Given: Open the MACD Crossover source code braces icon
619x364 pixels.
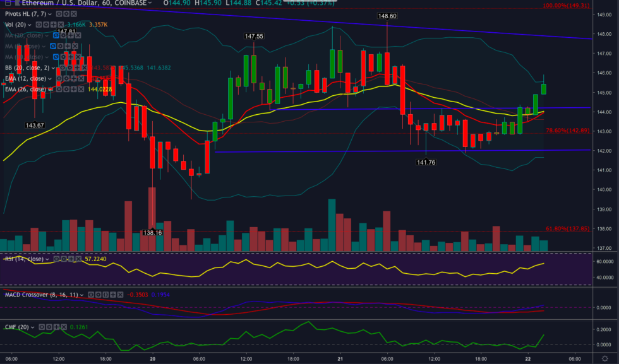Looking at the screenshot, I should 105,295.
